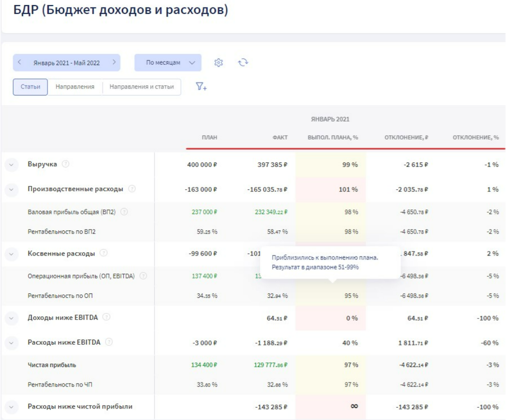Expand the Косвенные расходы row
Image resolution: width=507 pixels, height=420 pixels.
pyautogui.click(x=12, y=253)
